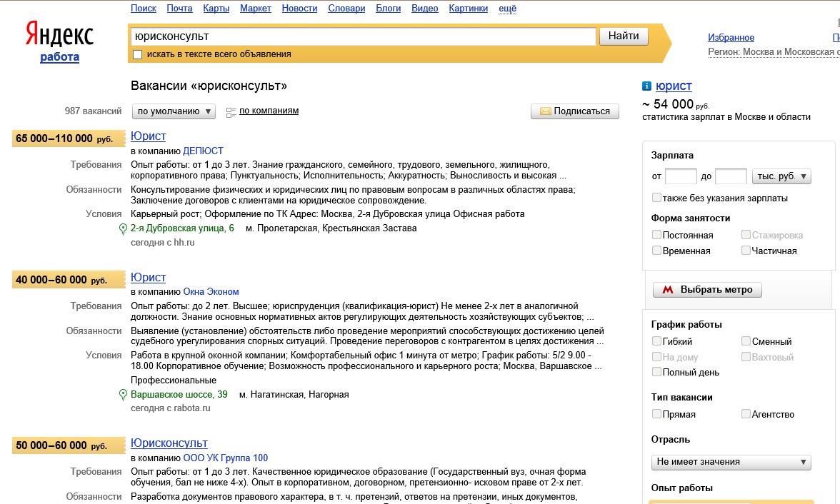Open the Видео service link

pyautogui.click(x=425, y=8)
